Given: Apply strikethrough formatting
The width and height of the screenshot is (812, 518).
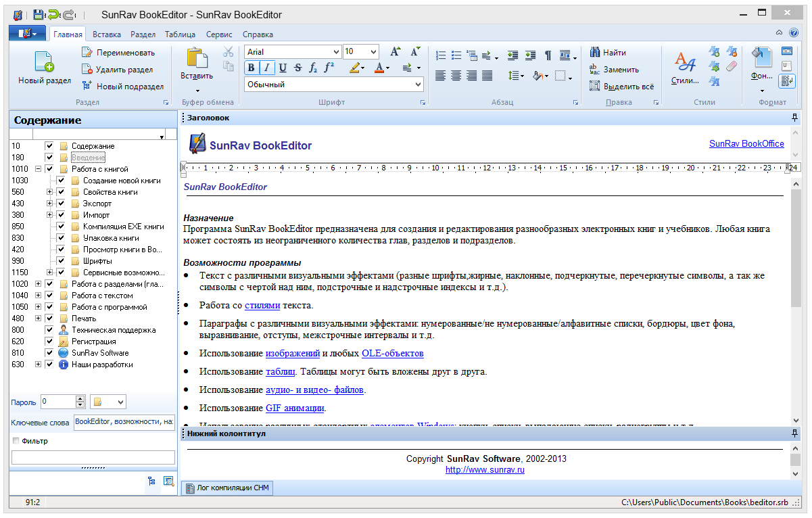Looking at the screenshot, I should pos(297,68).
